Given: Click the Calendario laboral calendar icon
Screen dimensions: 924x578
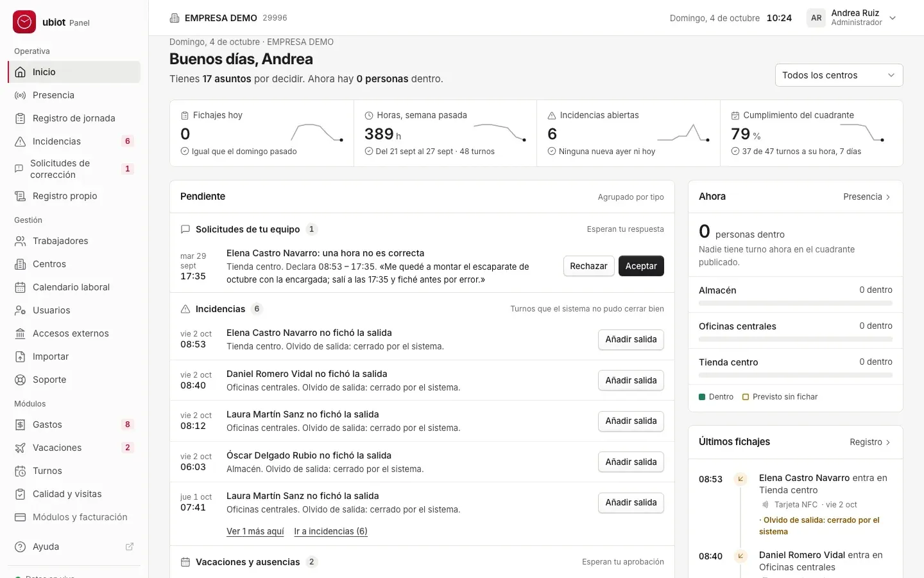Looking at the screenshot, I should coord(20,287).
